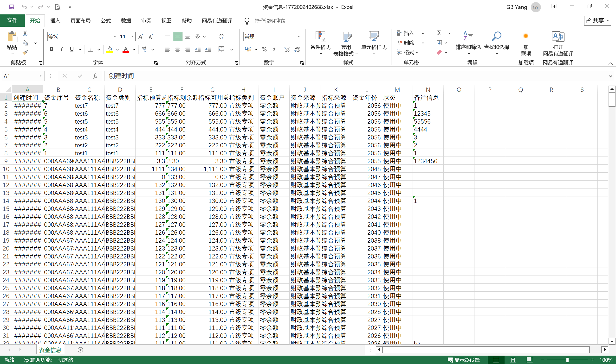Apply cell borders

[91, 49]
